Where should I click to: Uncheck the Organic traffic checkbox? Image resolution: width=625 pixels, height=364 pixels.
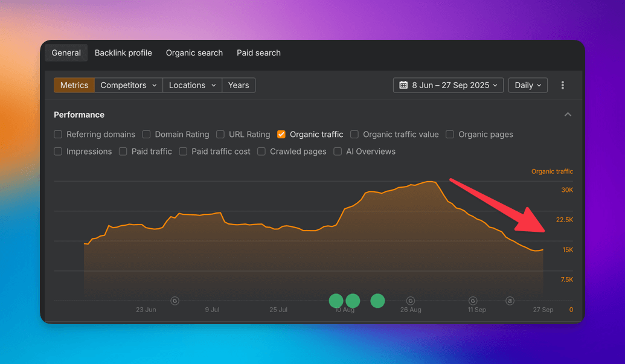281,135
